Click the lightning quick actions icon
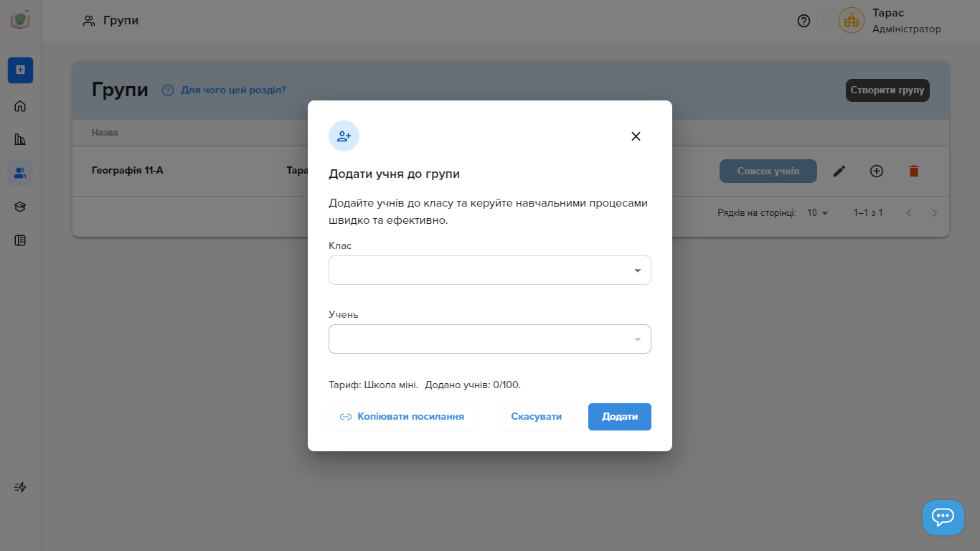This screenshot has height=551, width=980. coord(20,487)
